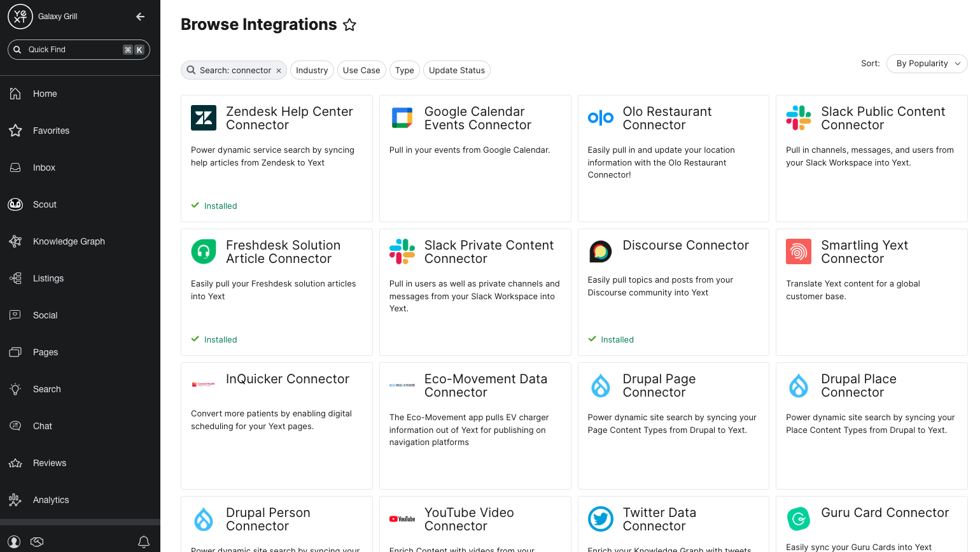The width and height of the screenshot is (980, 552).
Task: Collapse sidebar with the back arrow
Action: tap(141, 17)
